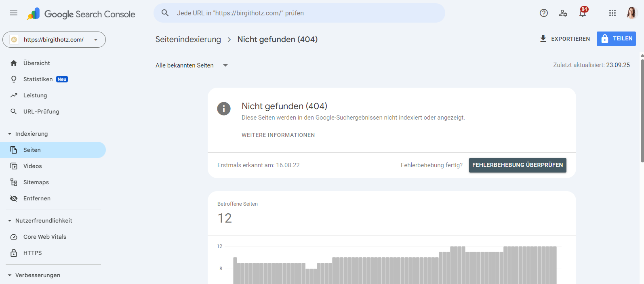Screen dimensions: 644x284
Task: Open user and permission settings icon
Action: tap(563, 13)
